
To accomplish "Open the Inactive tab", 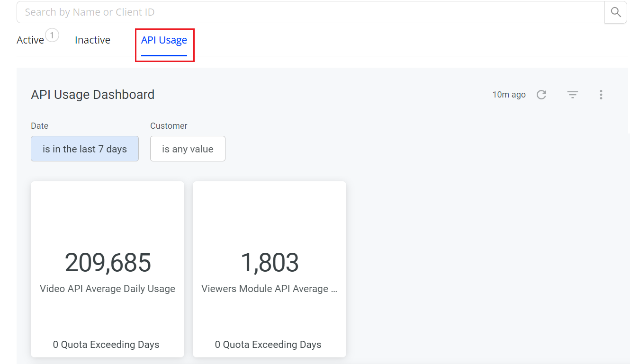I will tap(92, 40).
